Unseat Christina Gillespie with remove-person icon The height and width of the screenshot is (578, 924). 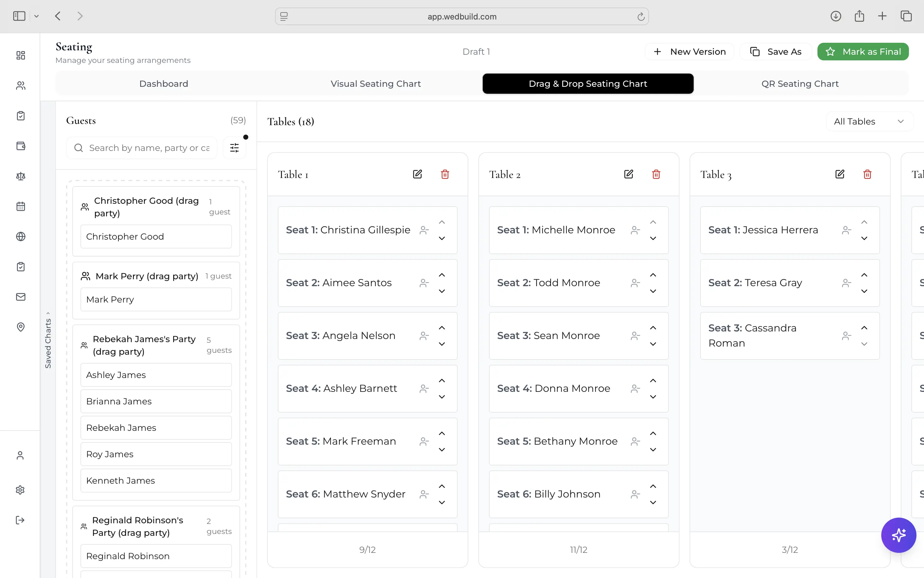424,230
